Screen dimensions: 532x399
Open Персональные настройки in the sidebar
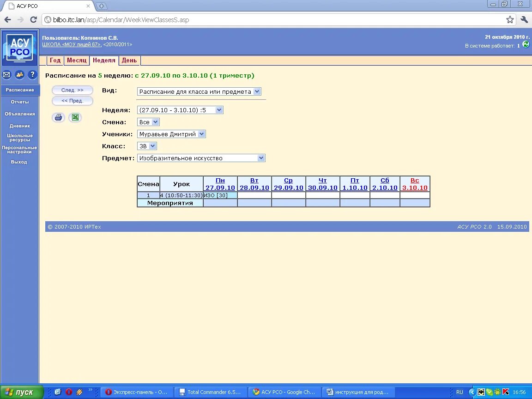tap(20, 150)
